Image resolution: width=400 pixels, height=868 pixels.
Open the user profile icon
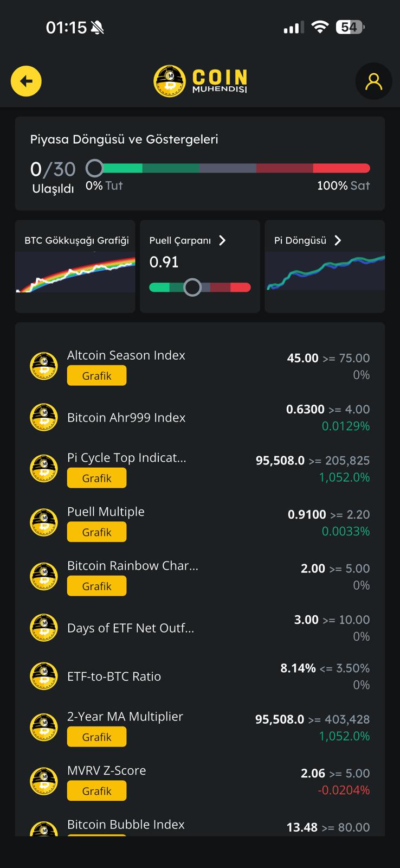point(373,81)
